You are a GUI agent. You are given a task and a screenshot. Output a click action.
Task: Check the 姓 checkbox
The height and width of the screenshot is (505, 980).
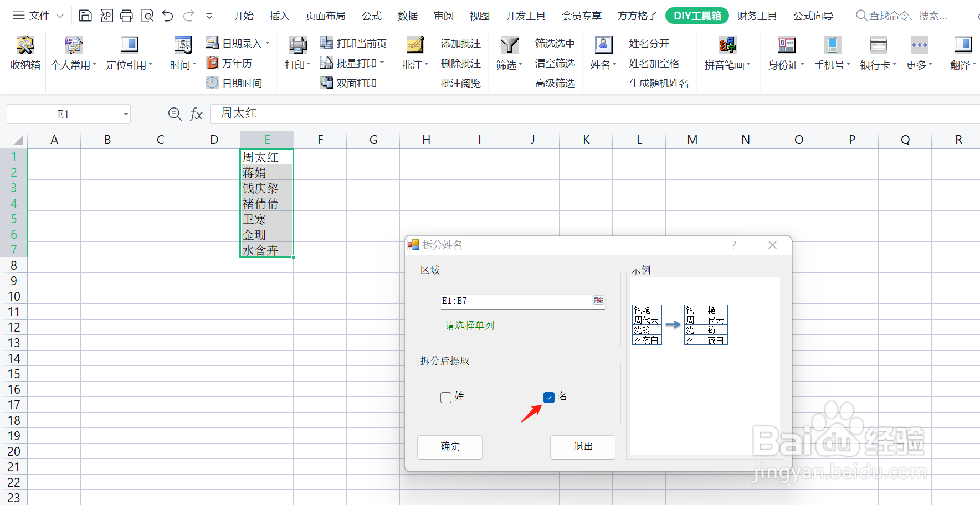tap(446, 398)
